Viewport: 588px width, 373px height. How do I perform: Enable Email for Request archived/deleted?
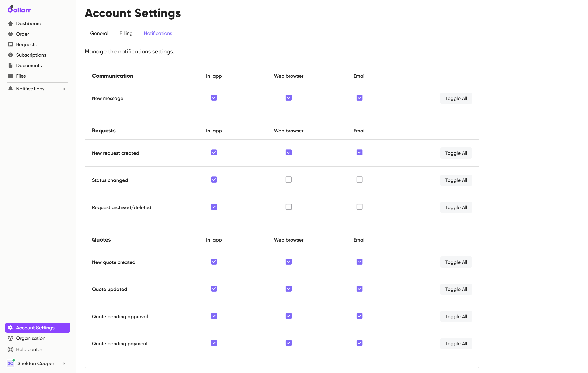359,207
